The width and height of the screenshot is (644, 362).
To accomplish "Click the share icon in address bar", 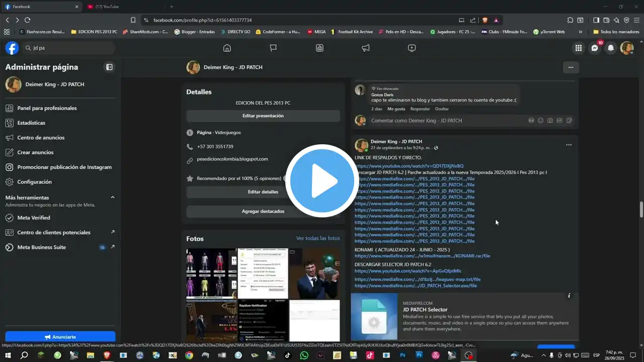I will coord(473,20).
